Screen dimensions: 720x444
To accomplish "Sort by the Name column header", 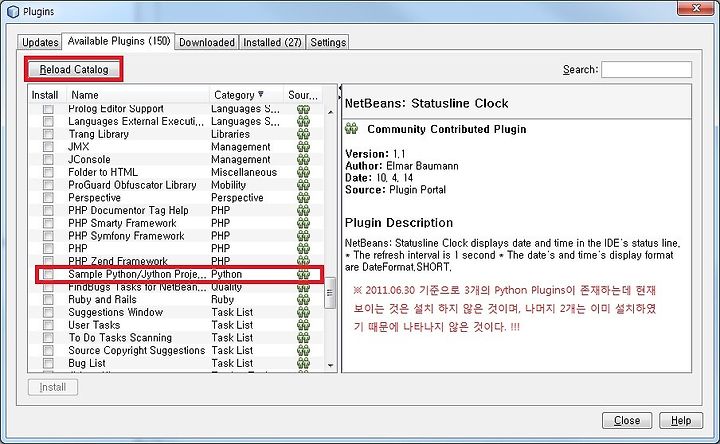I will click(138, 95).
